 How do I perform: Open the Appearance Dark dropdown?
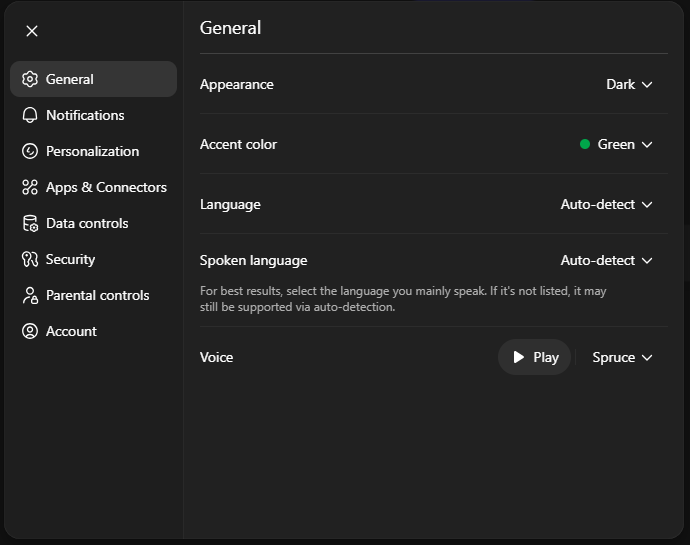point(629,85)
